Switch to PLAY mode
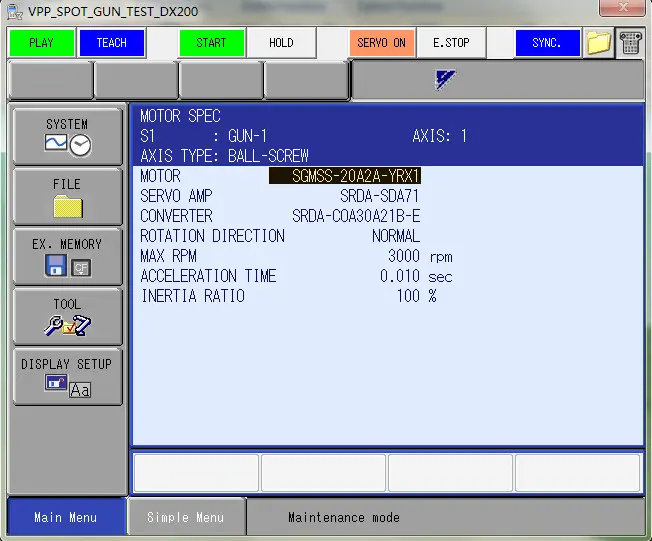The width and height of the screenshot is (652, 541). 41,43
